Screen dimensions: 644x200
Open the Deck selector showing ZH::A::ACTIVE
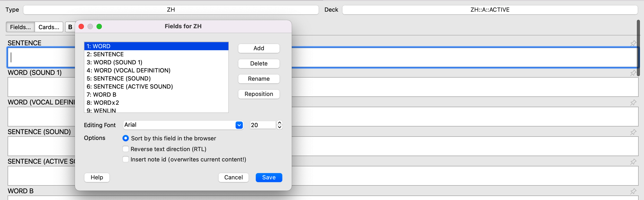pos(490,10)
